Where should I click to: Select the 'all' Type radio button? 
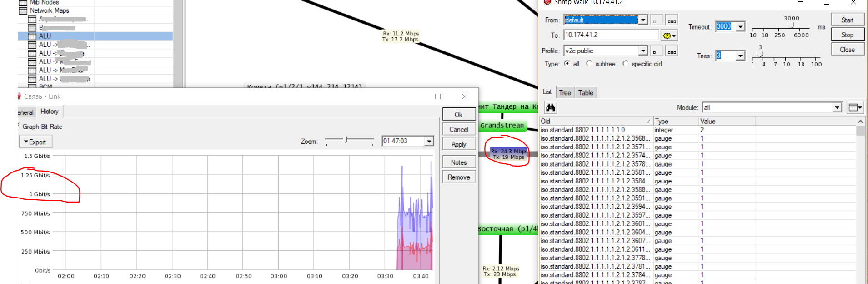(567, 63)
